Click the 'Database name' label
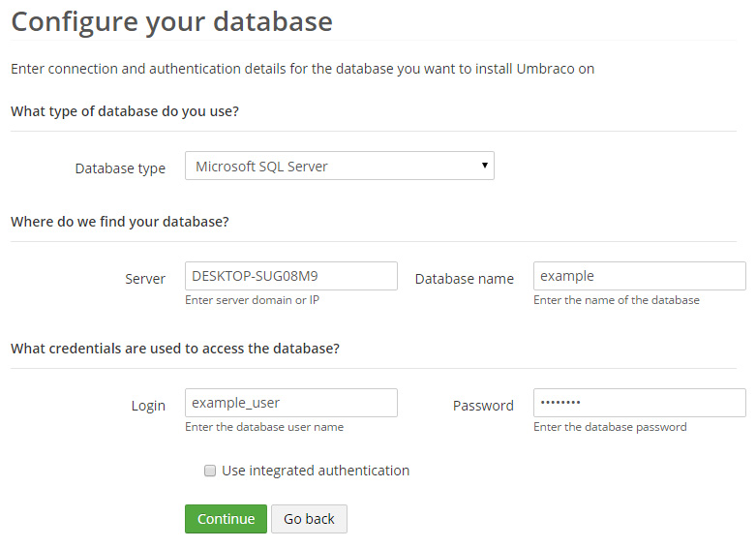Screen dimensions: 756x548 point(465,279)
